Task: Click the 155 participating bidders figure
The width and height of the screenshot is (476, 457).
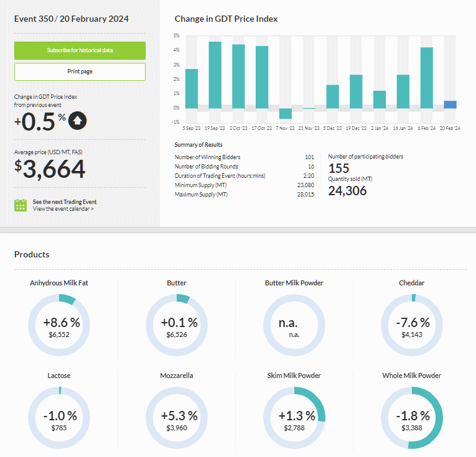Action: tap(338, 168)
